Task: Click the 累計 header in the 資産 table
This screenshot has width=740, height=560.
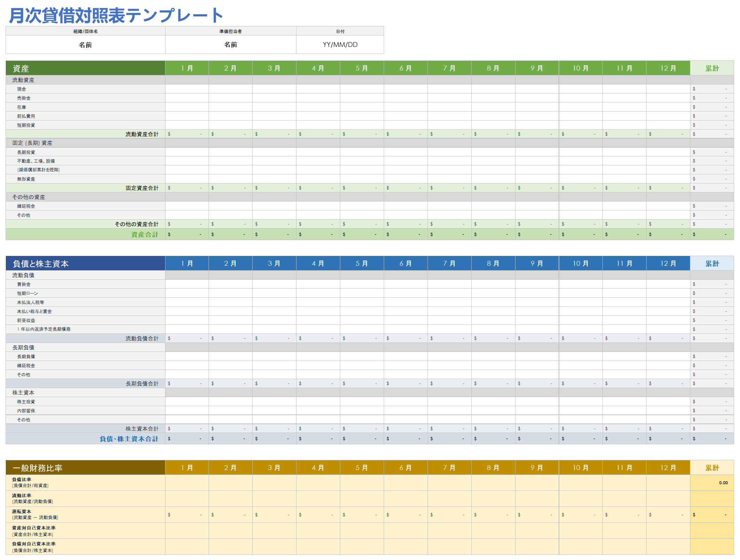Action: point(712,68)
